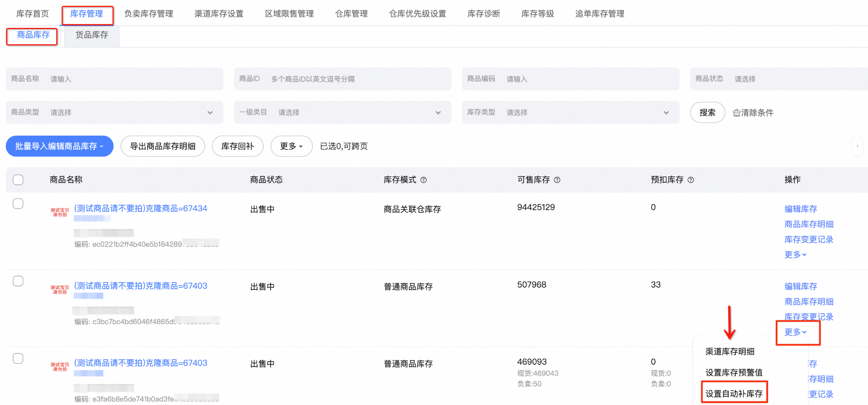Click the 操作 column header

click(x=793, y=180)
